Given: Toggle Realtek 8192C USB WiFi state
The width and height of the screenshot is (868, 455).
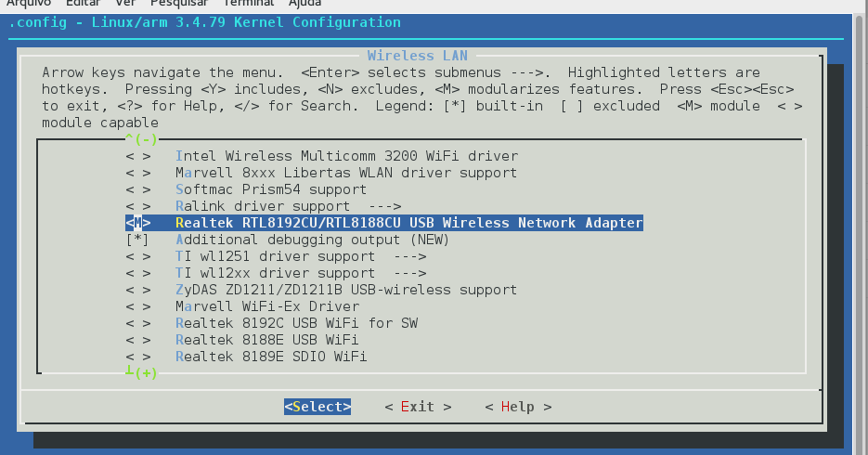Looking at the screenshot, I should click(137, 323).
